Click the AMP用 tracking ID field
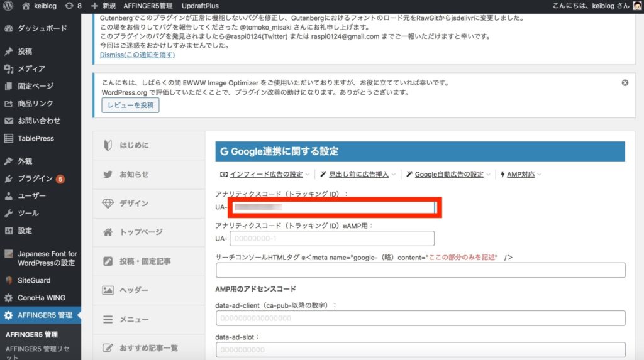 point(332,239)
